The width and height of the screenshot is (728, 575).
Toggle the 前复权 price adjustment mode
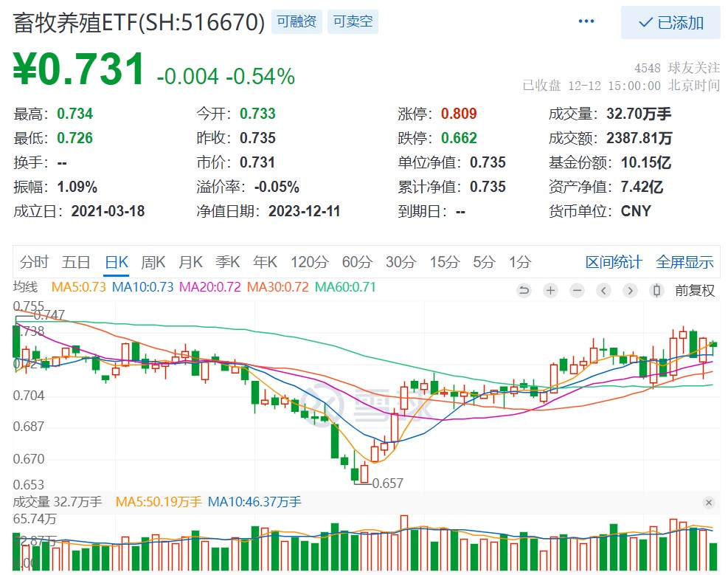coord(694,291)
